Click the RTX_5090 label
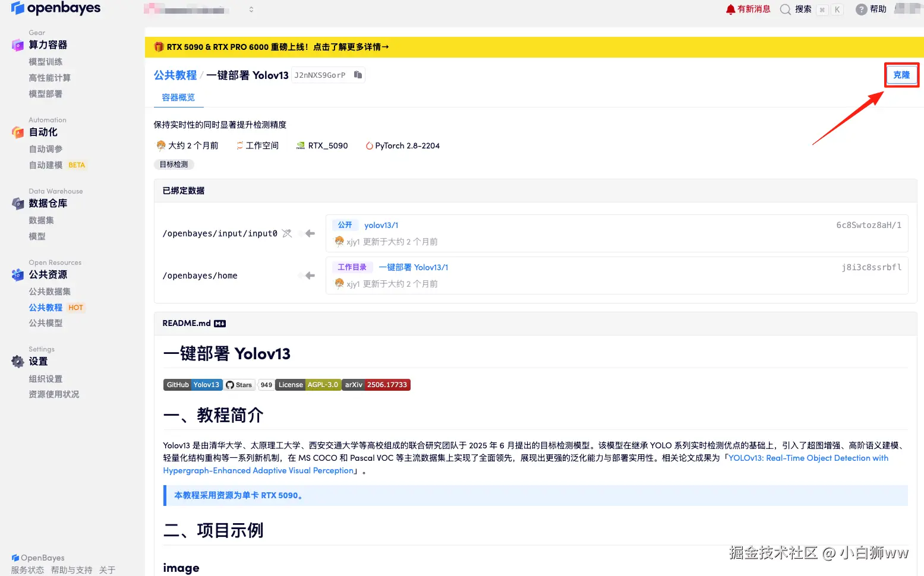 pos(328,146)
